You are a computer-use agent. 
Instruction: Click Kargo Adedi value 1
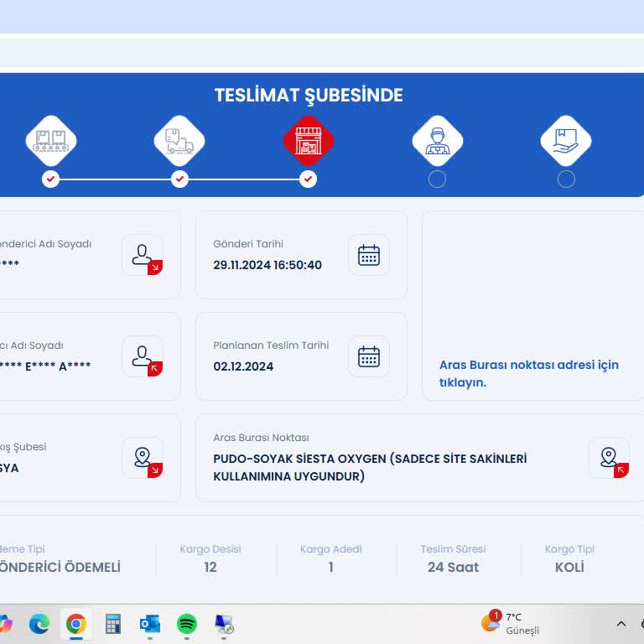pos(331,567)
